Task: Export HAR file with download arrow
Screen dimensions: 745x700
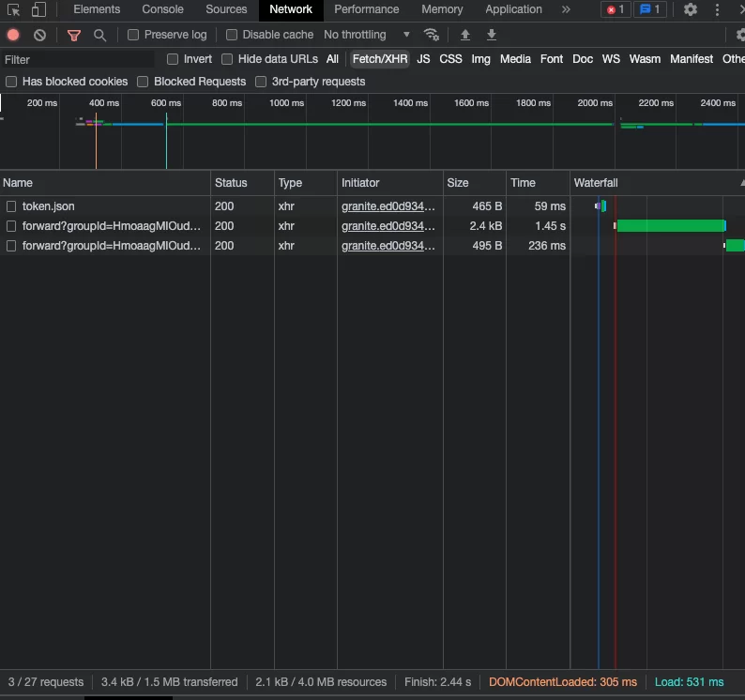Action: [x=492, y=35]
